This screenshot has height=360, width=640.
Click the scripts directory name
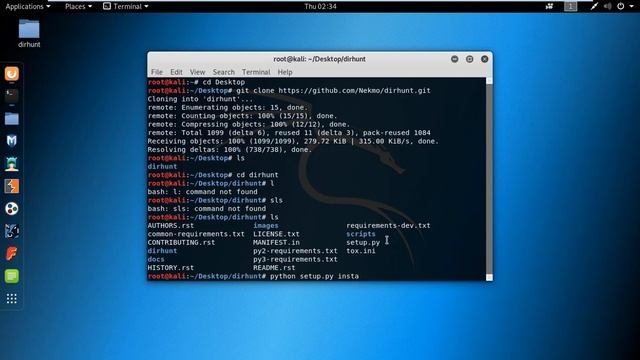tap(361, 234)
